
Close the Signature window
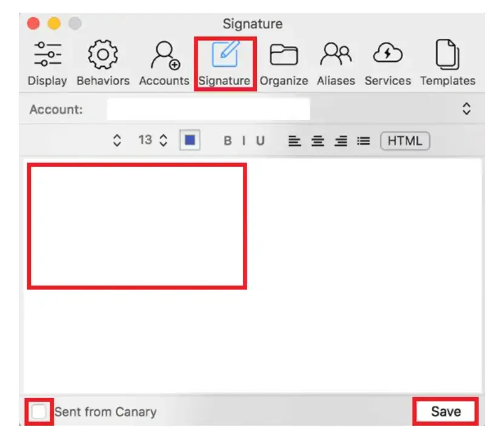tap(33, 24)
